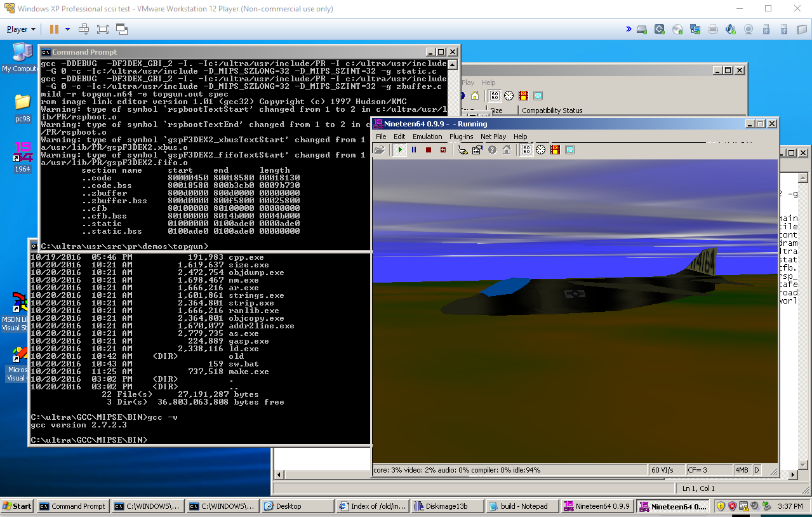Viewport: 812px width, 517px height.
Task: Switch to first Nineteen64 0.9.9 taskbar button
Action: click(x=597, y=506)
